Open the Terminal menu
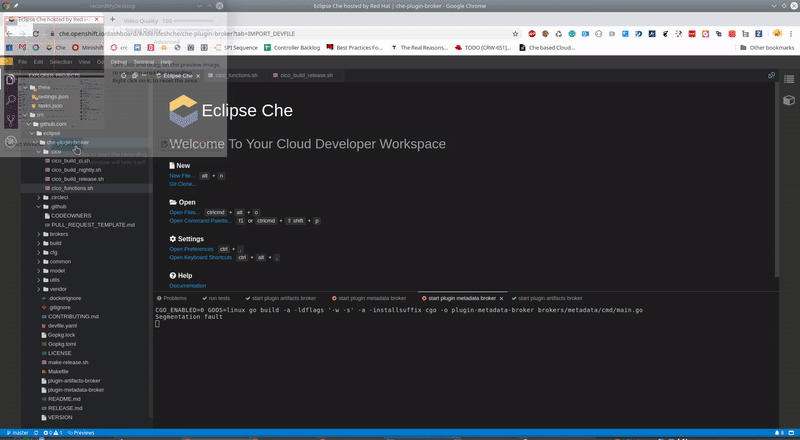This screenshot has height=440, width=800. click(143, 62)
